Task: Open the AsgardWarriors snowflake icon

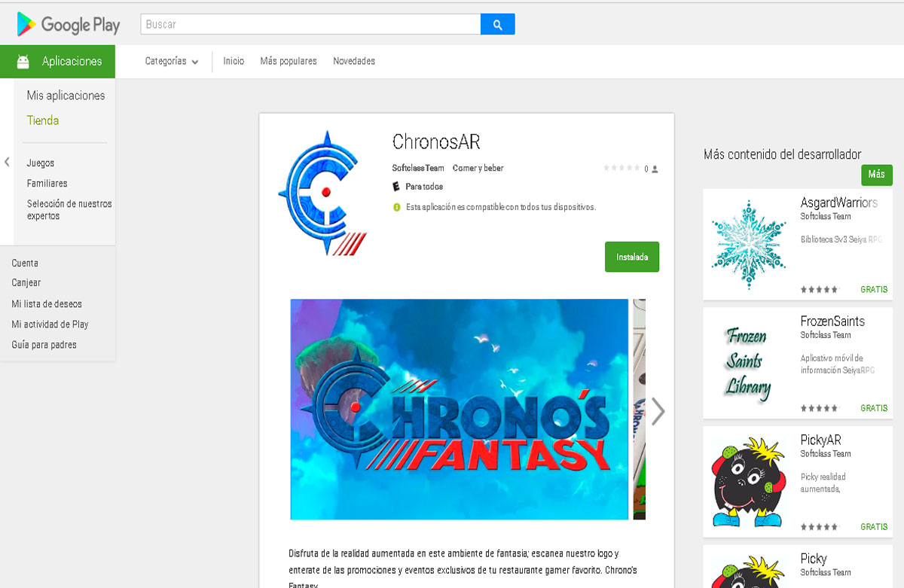Action: pyautogui.click(x=748, y=245)
